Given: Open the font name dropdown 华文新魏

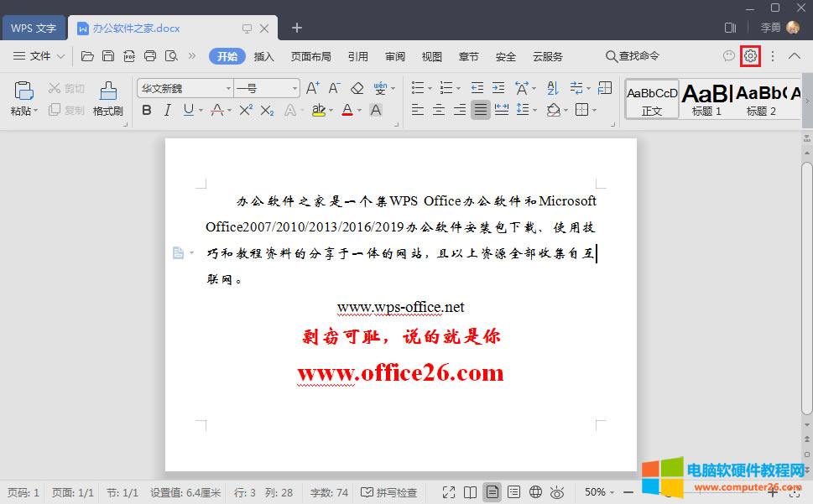Looking at the screenshot, I should [x=185, y=88].
